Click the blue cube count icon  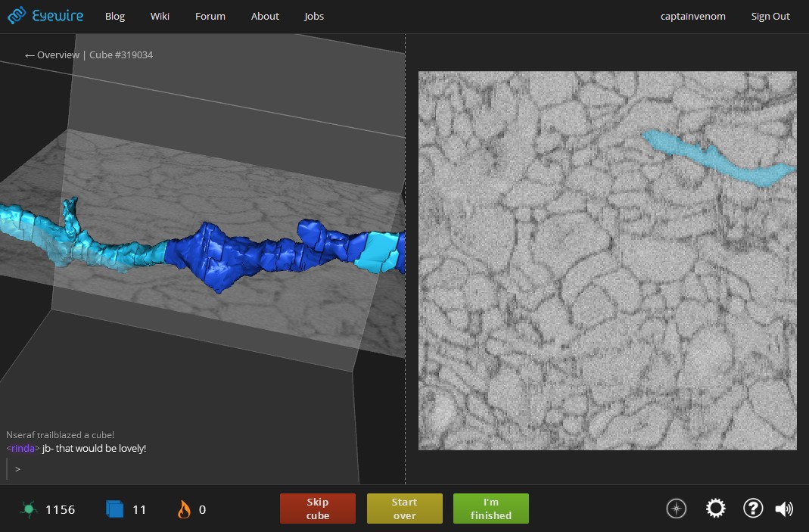coord(114,509)
